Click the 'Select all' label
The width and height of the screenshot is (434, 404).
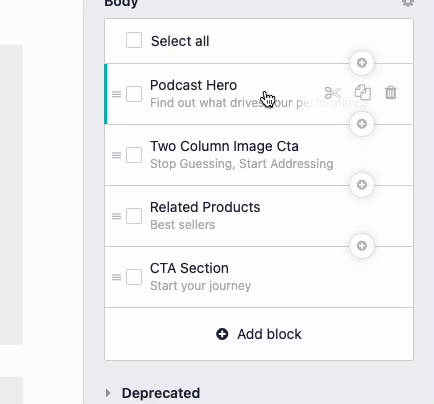pyautogui.click(x=180, y=41)
